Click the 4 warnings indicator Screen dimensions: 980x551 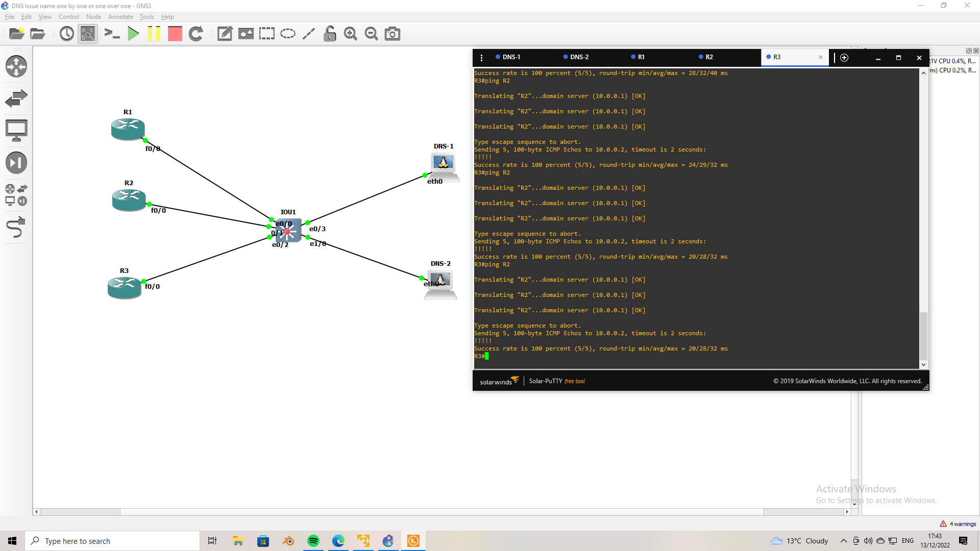pos(958,523)
